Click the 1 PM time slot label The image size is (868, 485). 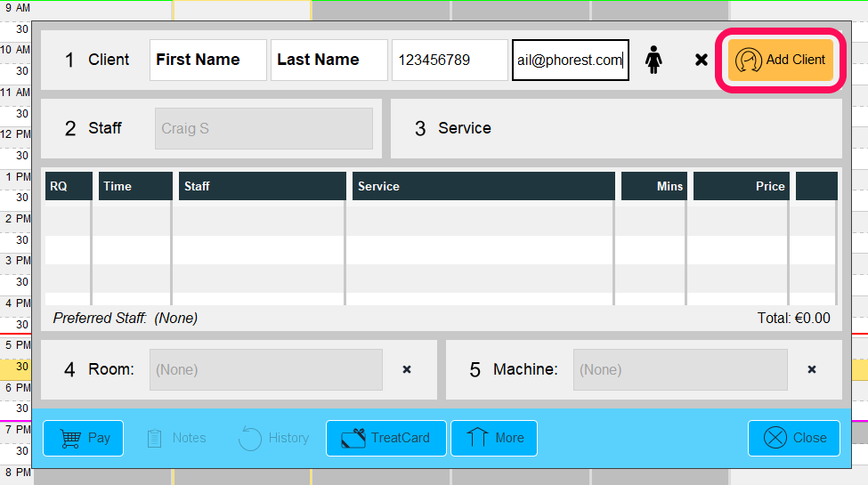pos(19,177)
